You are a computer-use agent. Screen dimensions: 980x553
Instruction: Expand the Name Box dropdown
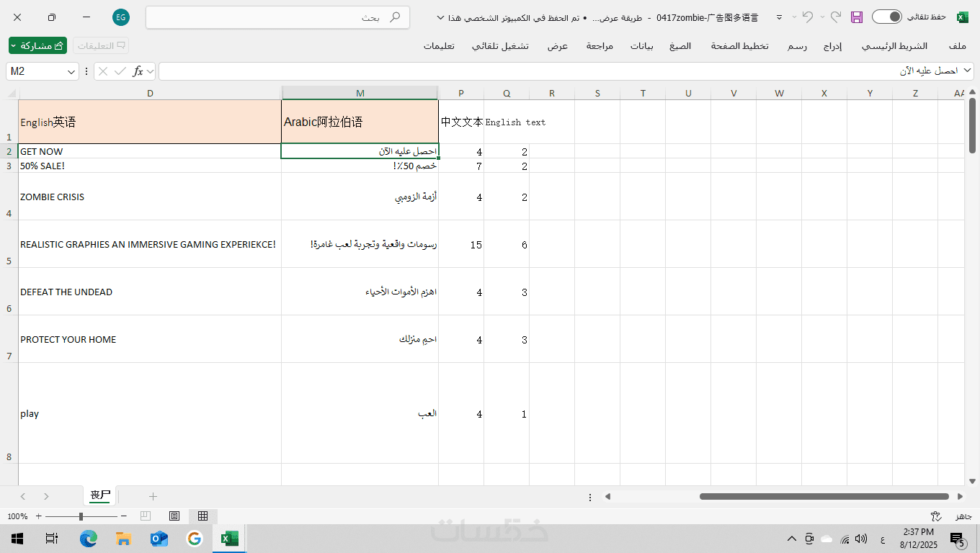[x=71, y=71]
